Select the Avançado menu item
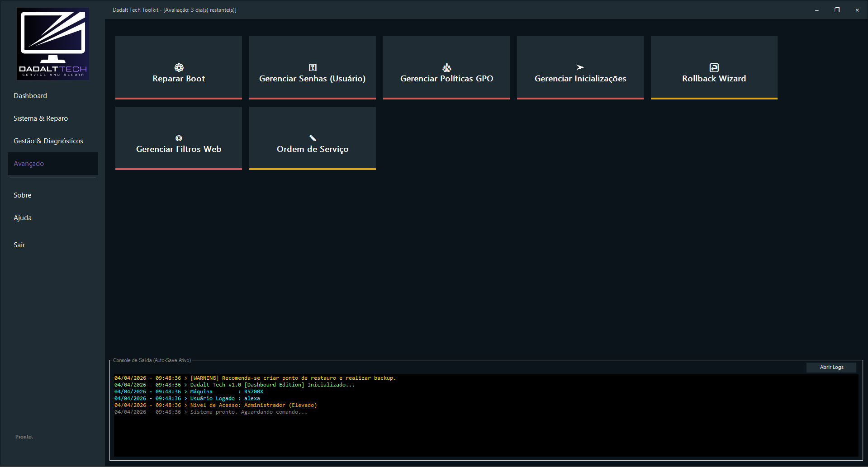Image resolution: width=868 pixels, height=467 pixels. tap(53, 164)
